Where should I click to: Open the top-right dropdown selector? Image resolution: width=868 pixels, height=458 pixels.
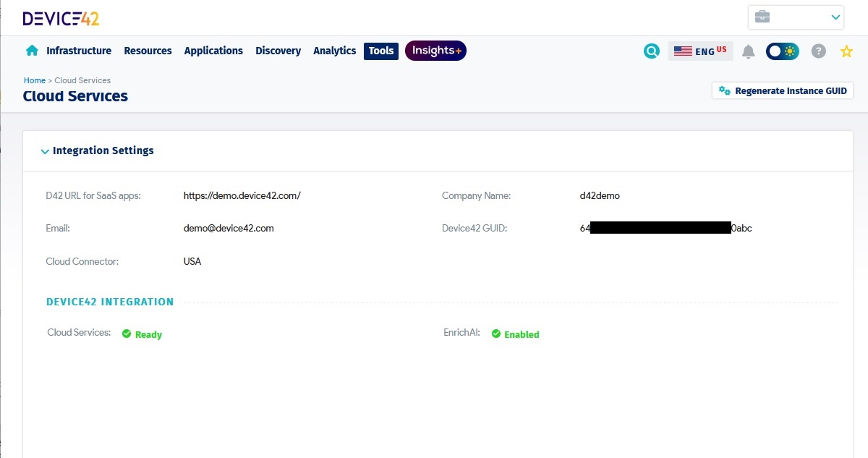tap(838, 16)
